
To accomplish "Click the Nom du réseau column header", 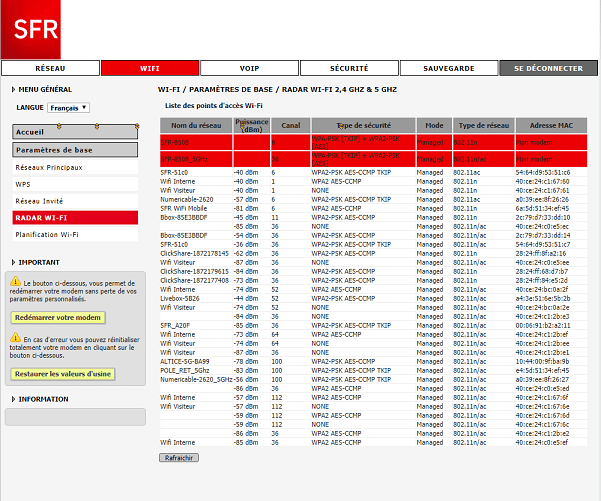I will tap(196, 125).
